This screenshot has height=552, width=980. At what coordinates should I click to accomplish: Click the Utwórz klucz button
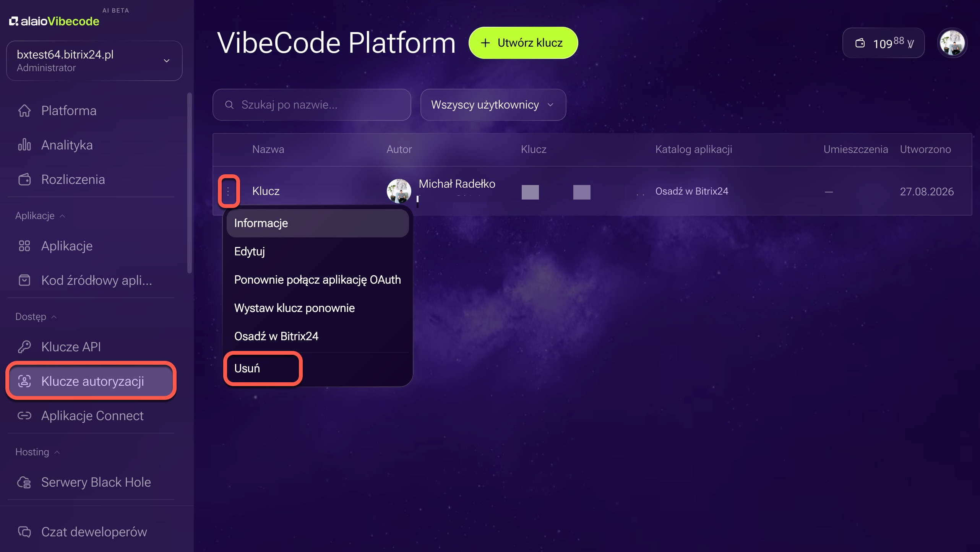tap(523, 43)
